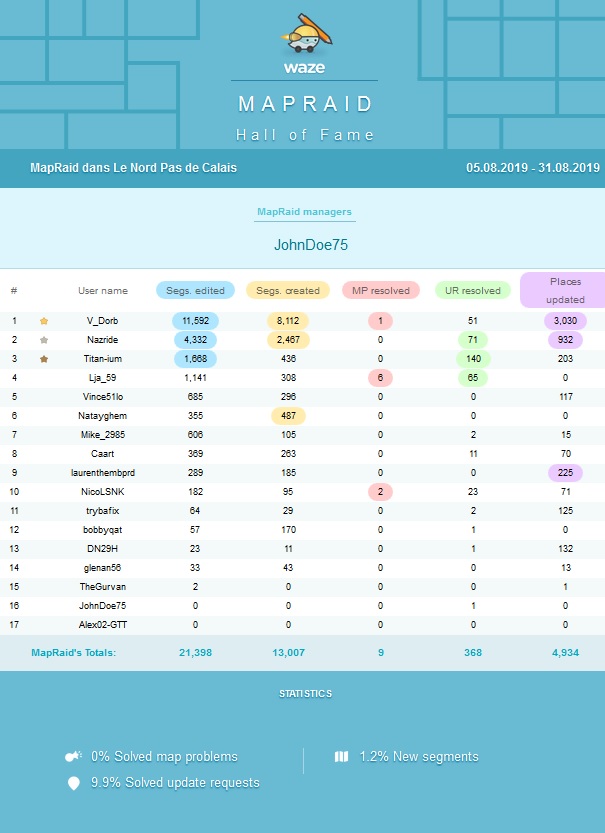
Task: Click total UR resolved 368
Action: (473, 653)
